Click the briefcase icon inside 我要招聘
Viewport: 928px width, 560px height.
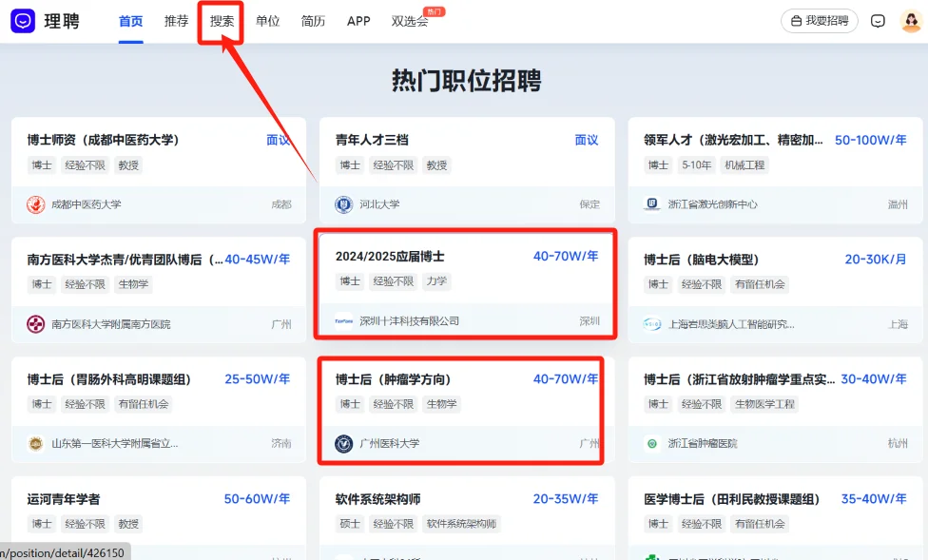tap(797, 20)
